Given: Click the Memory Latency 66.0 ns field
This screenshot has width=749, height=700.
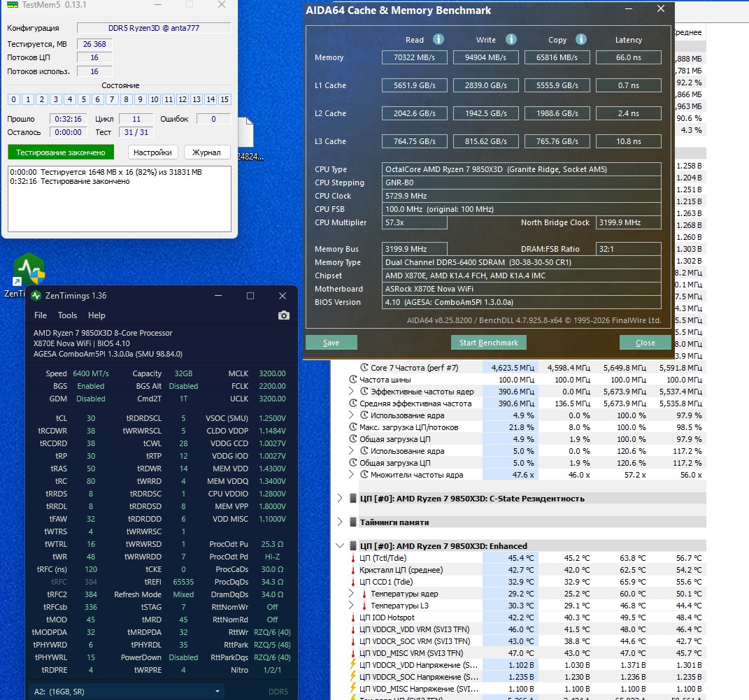Looking at the screenshot, I should click(x=629, y=57).
